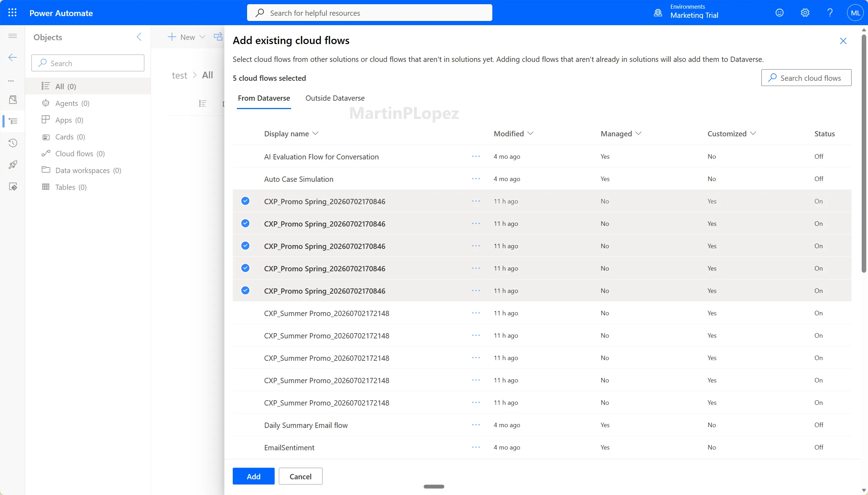Click '4 mo ago' in Daily Summary row

pos(507,425)
